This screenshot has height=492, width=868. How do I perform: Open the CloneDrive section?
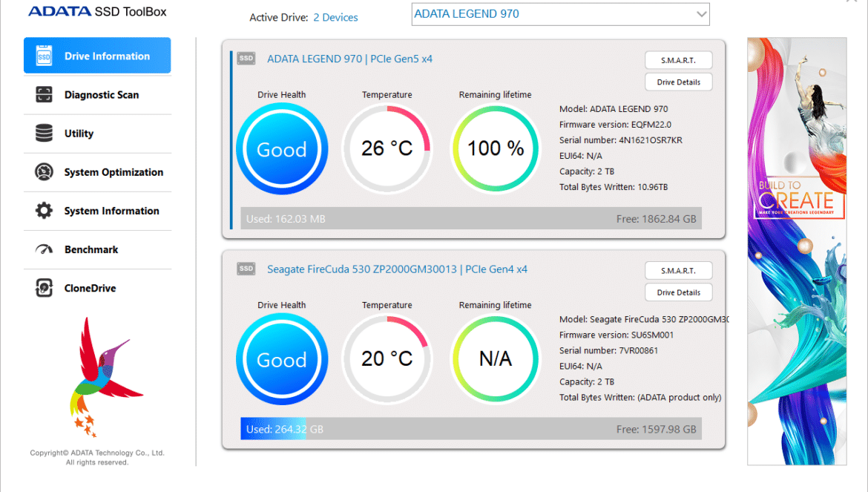(97, 288)
